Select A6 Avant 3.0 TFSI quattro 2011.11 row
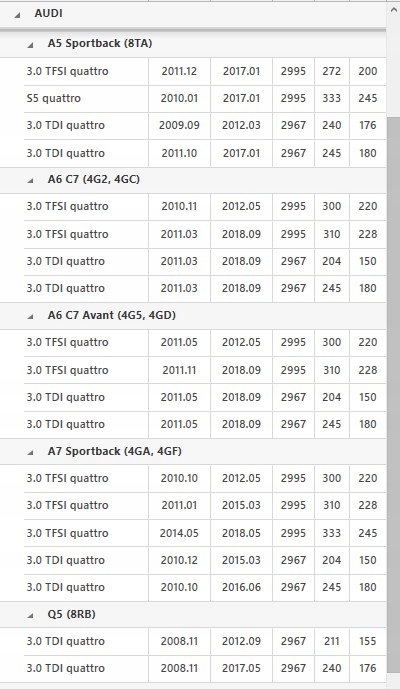Screen dimensions: 400x689 pyautogui.click(x=205, y=370)
